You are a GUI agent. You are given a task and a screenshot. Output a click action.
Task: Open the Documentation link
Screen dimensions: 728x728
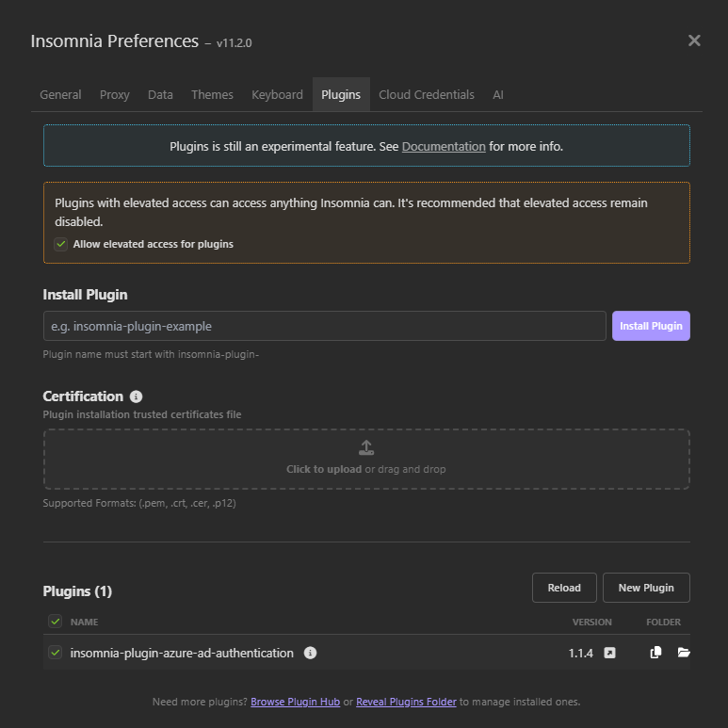coord(444,147)
